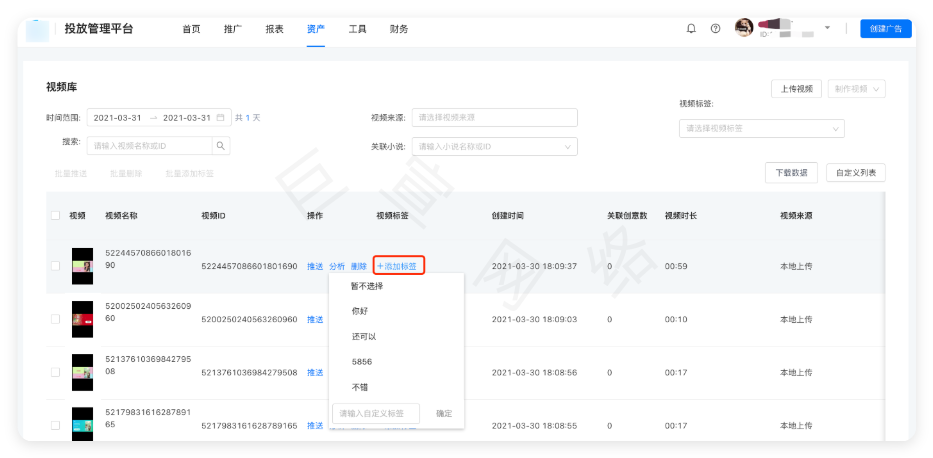Viewport: 933px width, 458px height.
Task: Open the date range calendar icon
Action: click(220, 118)
